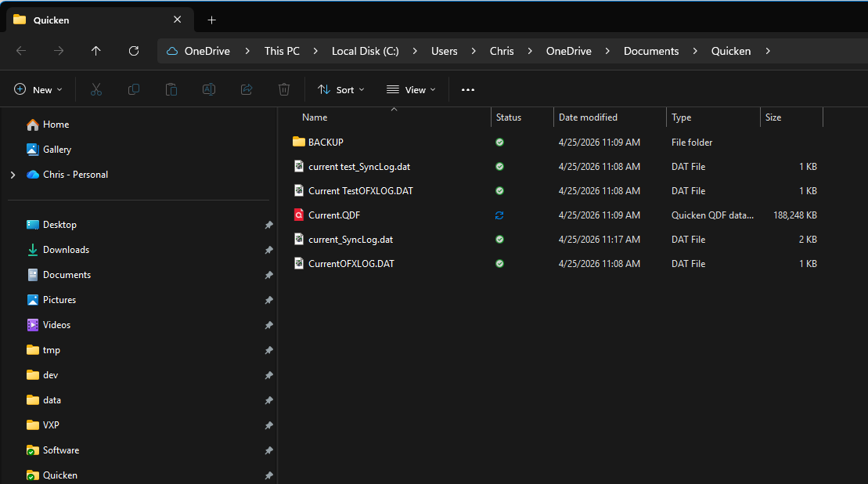868x484 pixels.
Task: Go up one folder with Up arrow
Action: click(x=96, y=51)
